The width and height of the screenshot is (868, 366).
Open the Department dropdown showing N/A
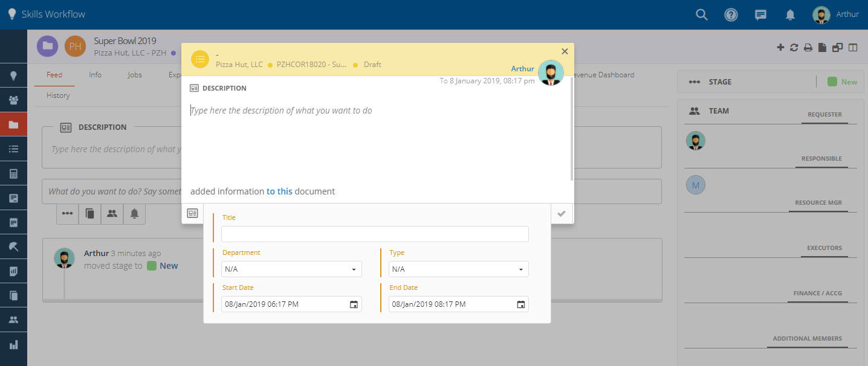click(x=291, y=269)
